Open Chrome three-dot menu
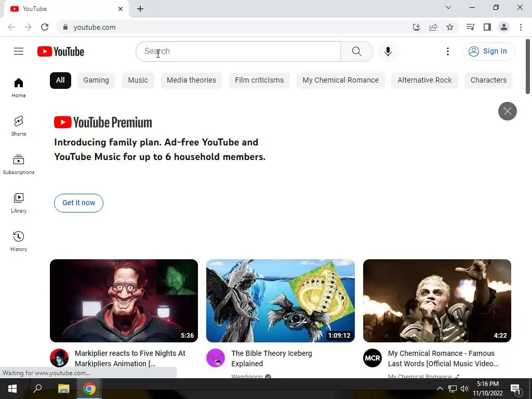The image size is (532, 399). 521,27
